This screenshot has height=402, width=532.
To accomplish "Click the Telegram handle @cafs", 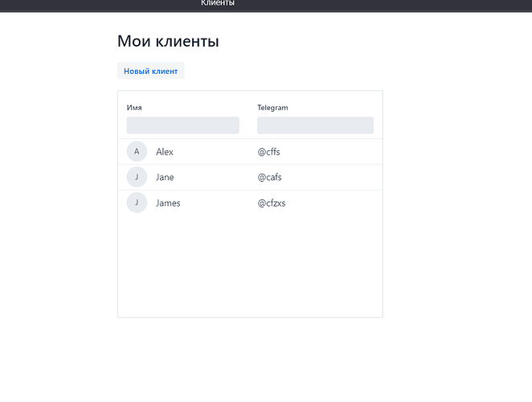I will [x=269, y=178].
